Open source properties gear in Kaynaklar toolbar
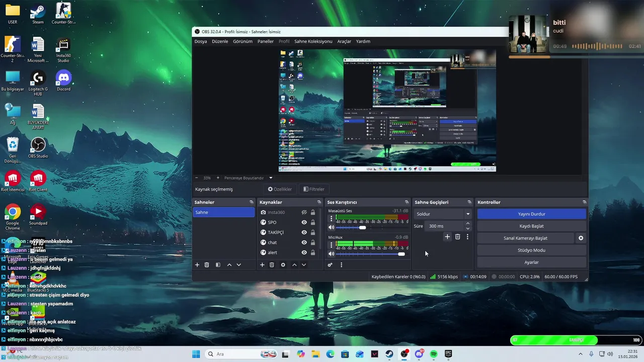Screen dimensions: 644x362 283,265
